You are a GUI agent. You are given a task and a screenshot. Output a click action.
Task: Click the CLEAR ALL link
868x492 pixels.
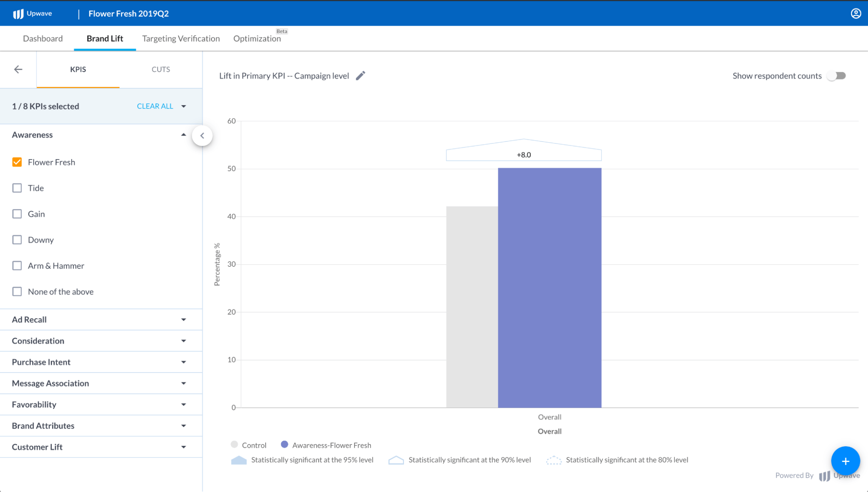click(155, 106)
